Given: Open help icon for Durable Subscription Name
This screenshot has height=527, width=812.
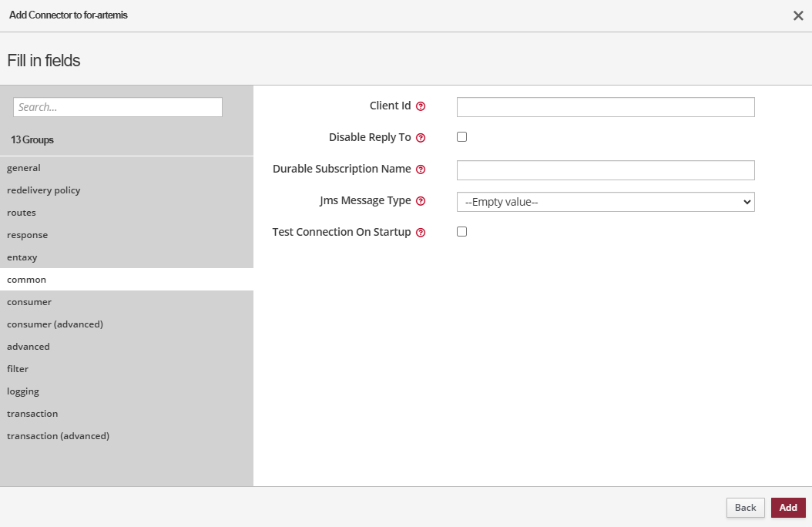Looking at the screenshot, I should [x=421, y=170].
